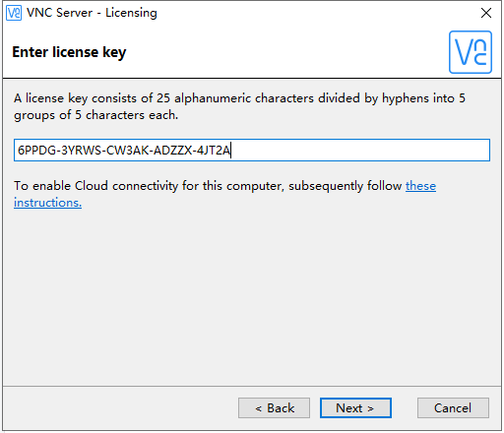Close the VNC Server Licensing dialog

(x=486, y=13)
